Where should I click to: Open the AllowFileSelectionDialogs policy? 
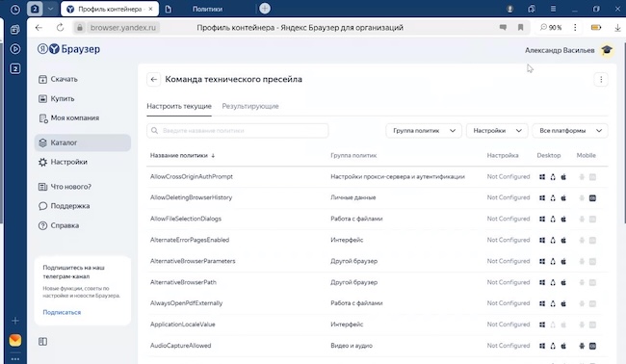pos(186,219)
